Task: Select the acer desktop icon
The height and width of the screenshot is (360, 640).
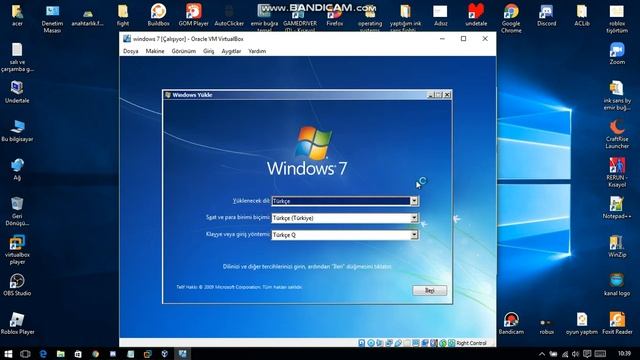Action: 17,15
